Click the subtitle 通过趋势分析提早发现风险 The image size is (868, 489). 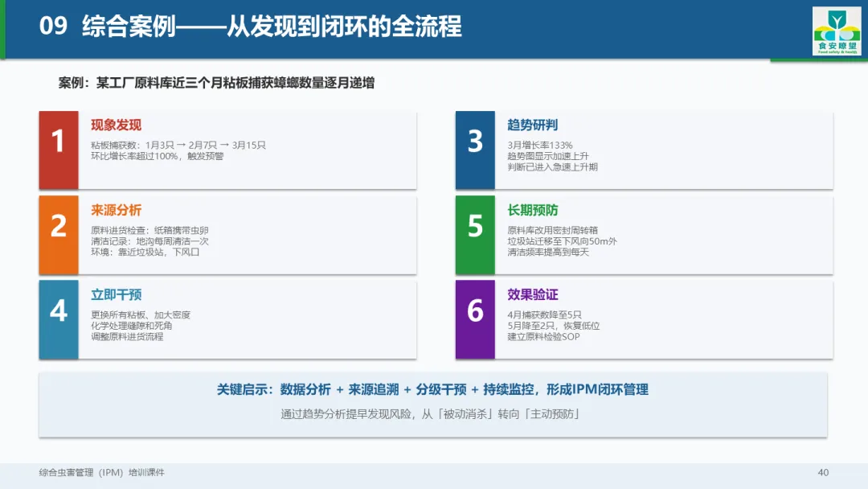click(x=430, y=414)
